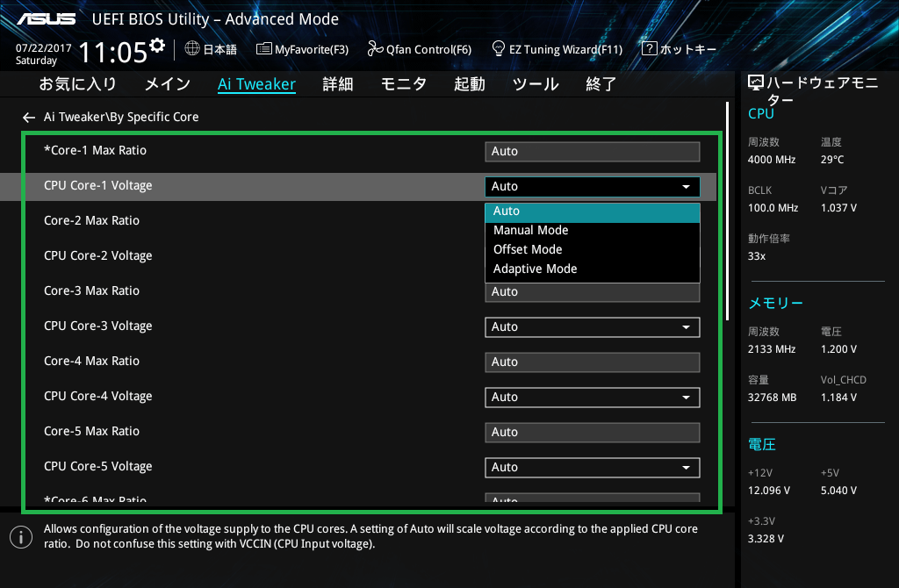This screenshot has width=899, height=588.
Task: Click the 07/22/2017 date display
Action: pos(44,48)
